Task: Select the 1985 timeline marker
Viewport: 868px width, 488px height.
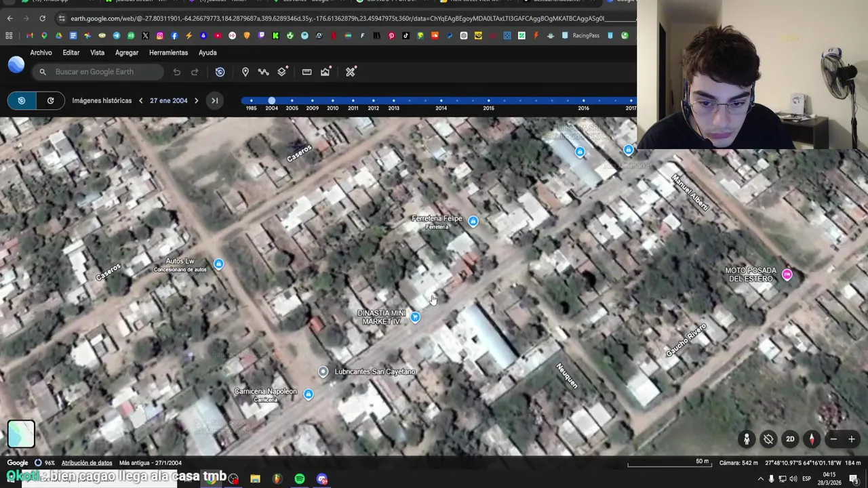Action: tap(251, 101)
